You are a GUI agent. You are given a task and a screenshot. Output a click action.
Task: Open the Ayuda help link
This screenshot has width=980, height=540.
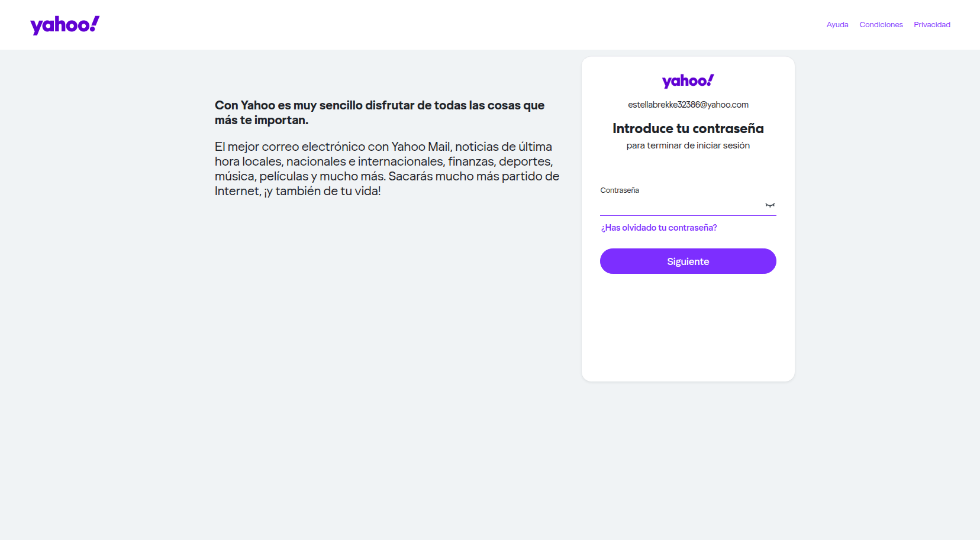pos(837,25)
